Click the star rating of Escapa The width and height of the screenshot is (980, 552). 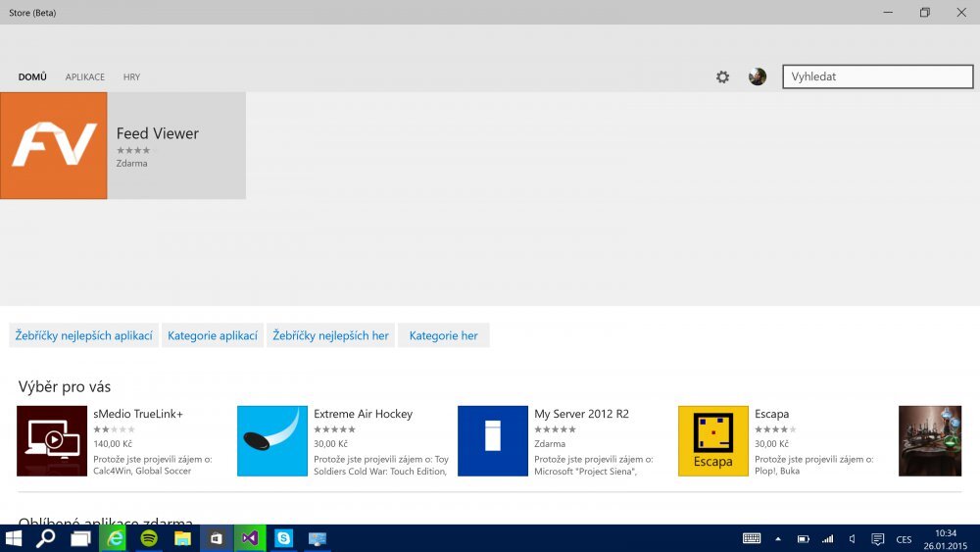click(x=775, y=429)
